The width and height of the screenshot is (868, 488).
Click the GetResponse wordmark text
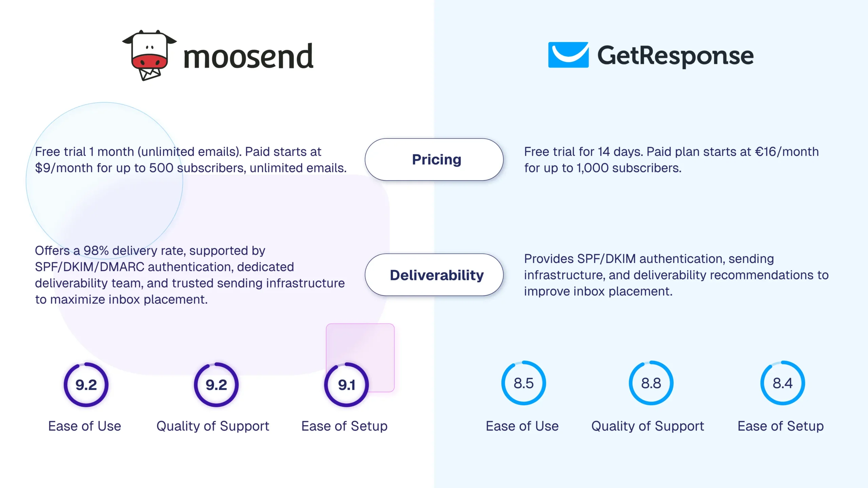(x=675, y=56)
